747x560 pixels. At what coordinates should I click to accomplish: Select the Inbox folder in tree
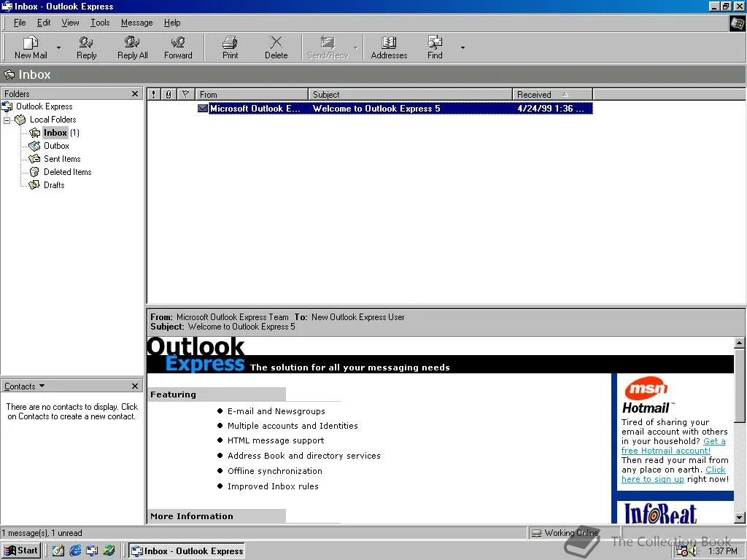55,133
